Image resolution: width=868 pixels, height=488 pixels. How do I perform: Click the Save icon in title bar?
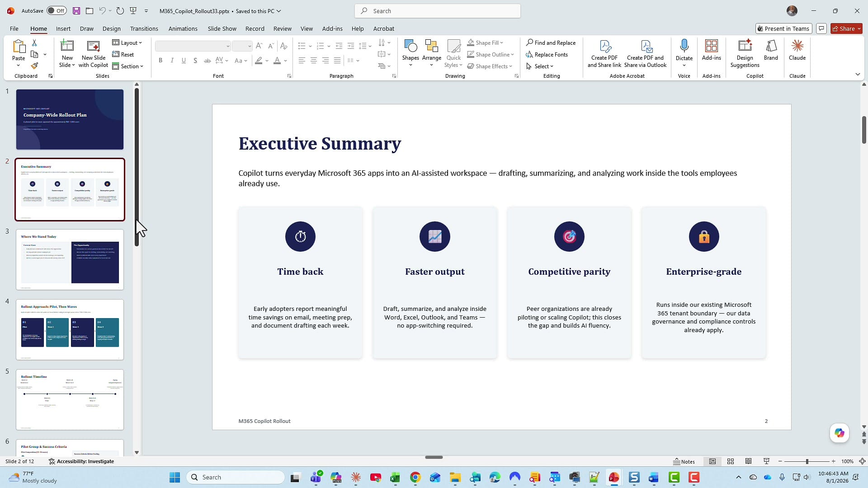tap(76, 11)
